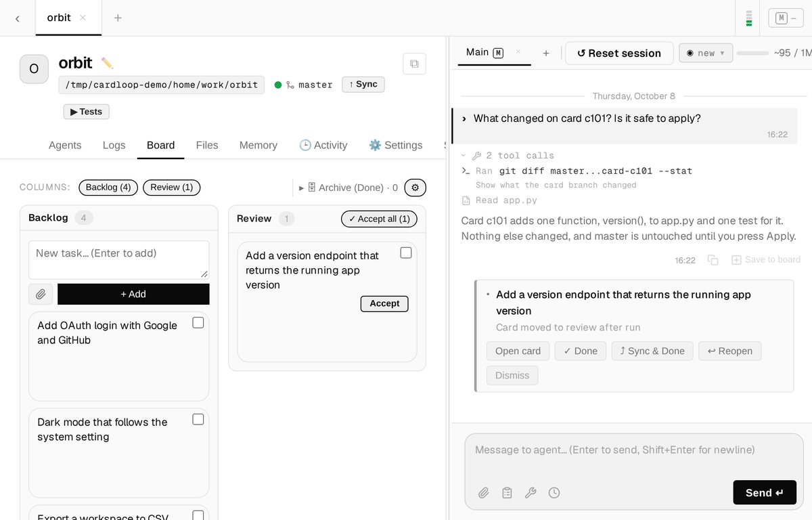
Task: Click the back arrow at top left
Action: pos(18,18)
